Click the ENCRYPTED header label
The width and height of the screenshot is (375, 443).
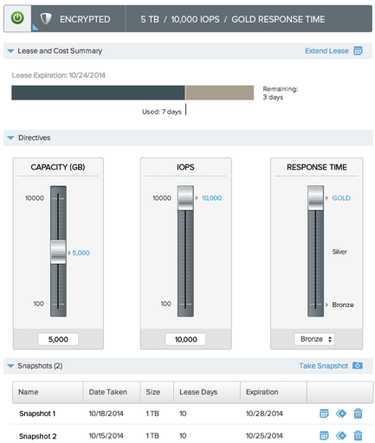[x=85, y=19]
